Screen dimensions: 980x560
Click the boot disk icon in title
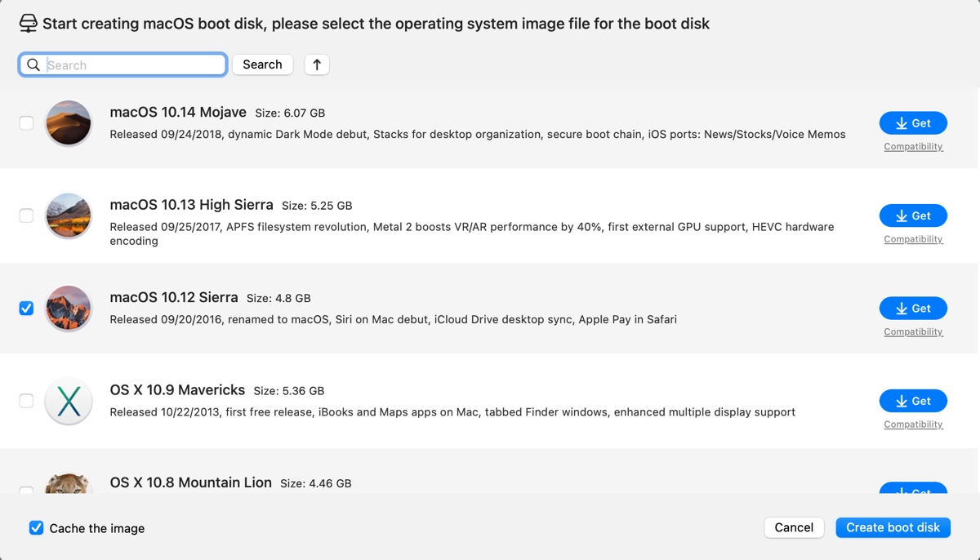(x=29, y=24)
